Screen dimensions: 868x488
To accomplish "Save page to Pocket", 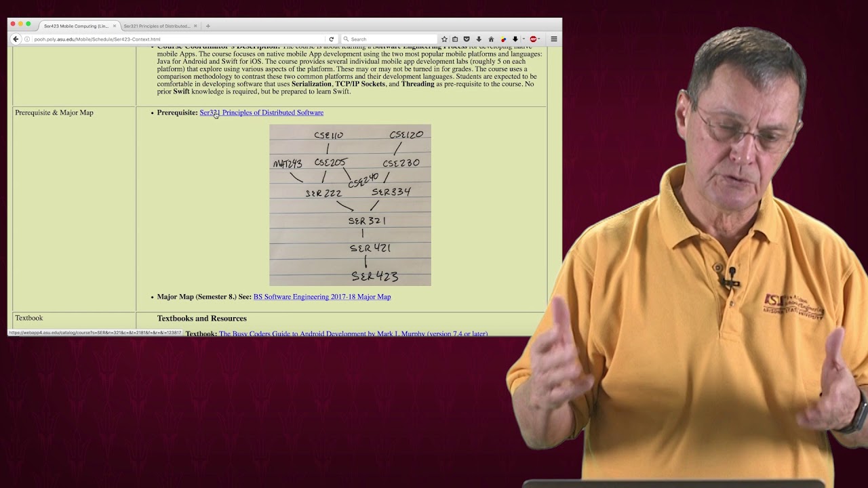I will [467, 39].
